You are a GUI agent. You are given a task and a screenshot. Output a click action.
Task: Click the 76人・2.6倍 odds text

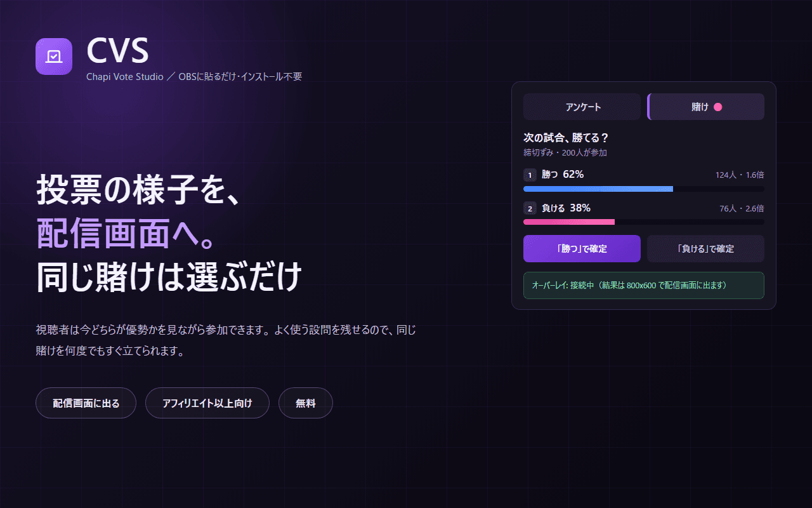(x=742, y=208)
